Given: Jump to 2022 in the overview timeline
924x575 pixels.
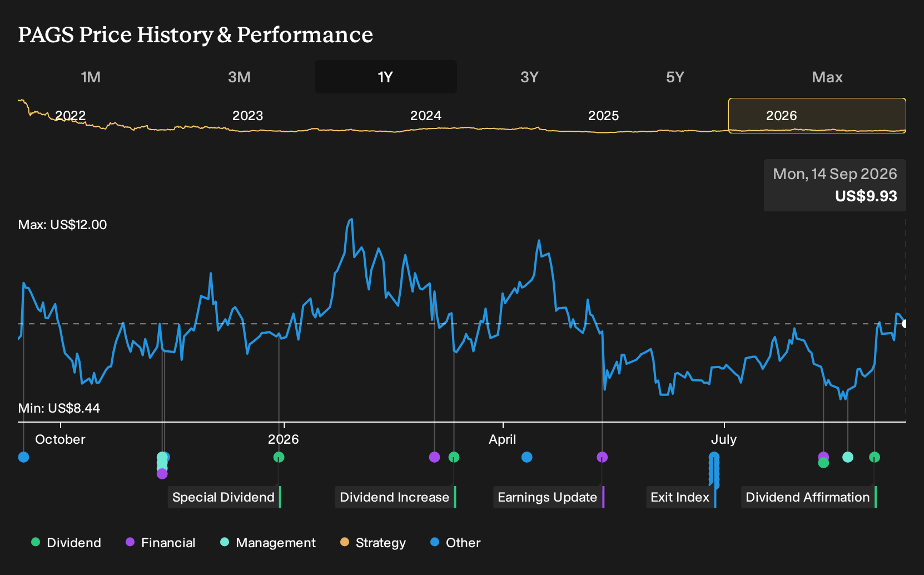Looking at the screenshot, I should [x=71, y=116].
